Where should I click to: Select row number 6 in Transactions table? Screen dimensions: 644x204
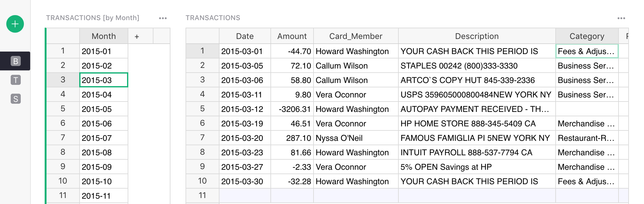[202, 123]
